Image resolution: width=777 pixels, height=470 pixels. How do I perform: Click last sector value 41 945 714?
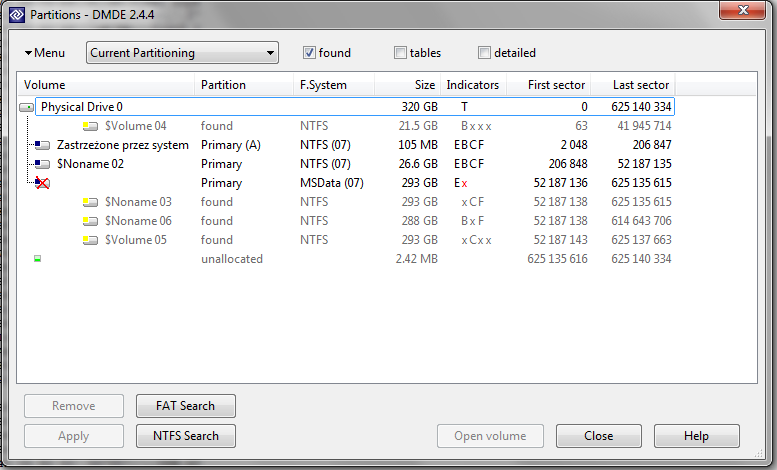click(644, 126)
